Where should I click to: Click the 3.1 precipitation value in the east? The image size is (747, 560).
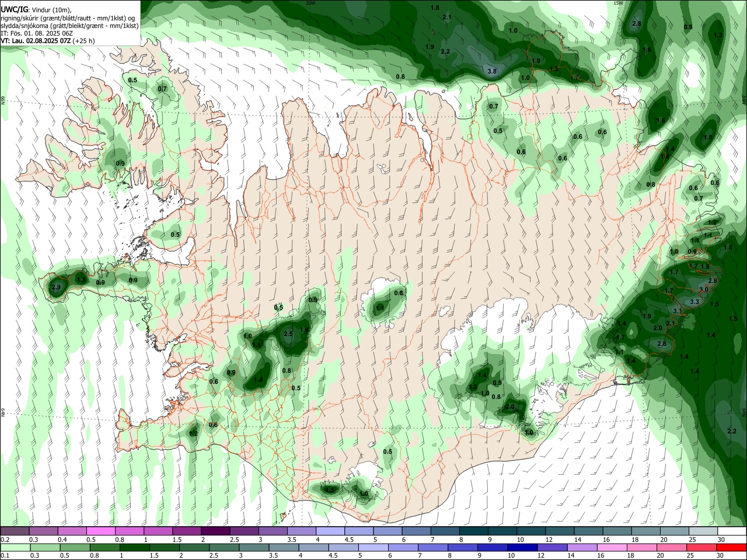(677, 311)
